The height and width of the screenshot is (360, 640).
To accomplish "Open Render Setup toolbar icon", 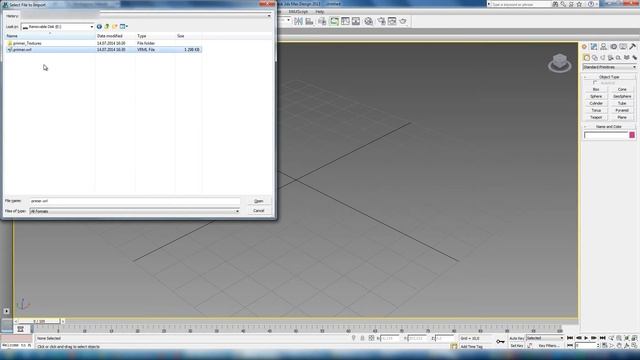I will (x=381, y=21).
